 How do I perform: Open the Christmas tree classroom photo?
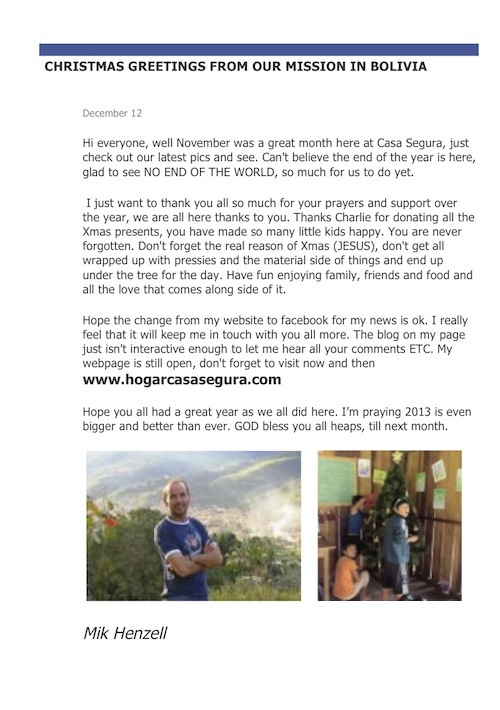389,526
